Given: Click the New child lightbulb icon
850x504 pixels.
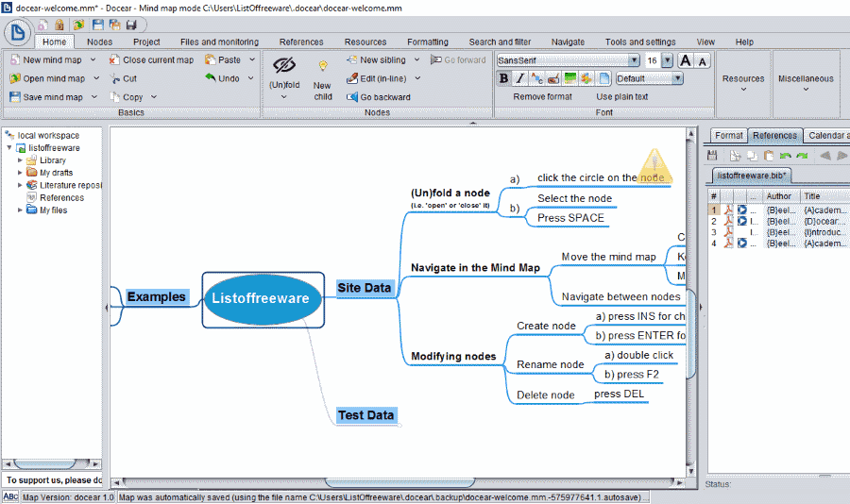Looking at the screenshot, I should (323, 66).
